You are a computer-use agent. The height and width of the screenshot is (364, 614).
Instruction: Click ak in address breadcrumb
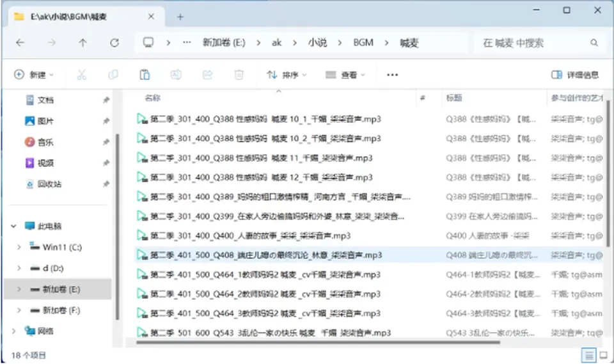(276, 42)
